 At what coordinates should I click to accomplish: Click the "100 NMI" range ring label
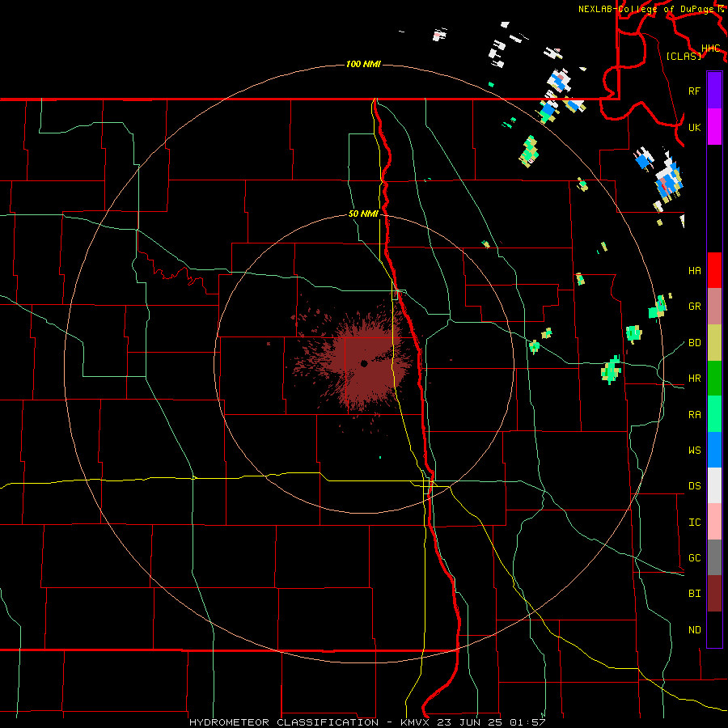click(363, 64)
